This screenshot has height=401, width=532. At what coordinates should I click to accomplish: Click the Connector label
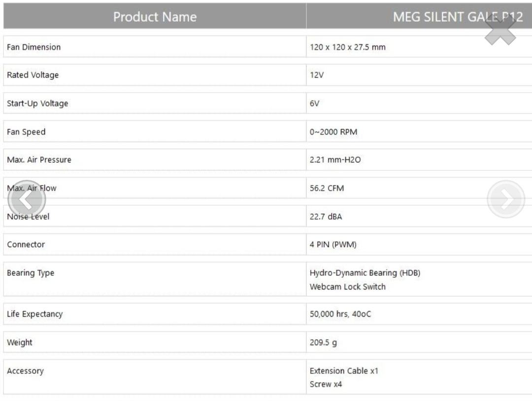tap(26, 245)
